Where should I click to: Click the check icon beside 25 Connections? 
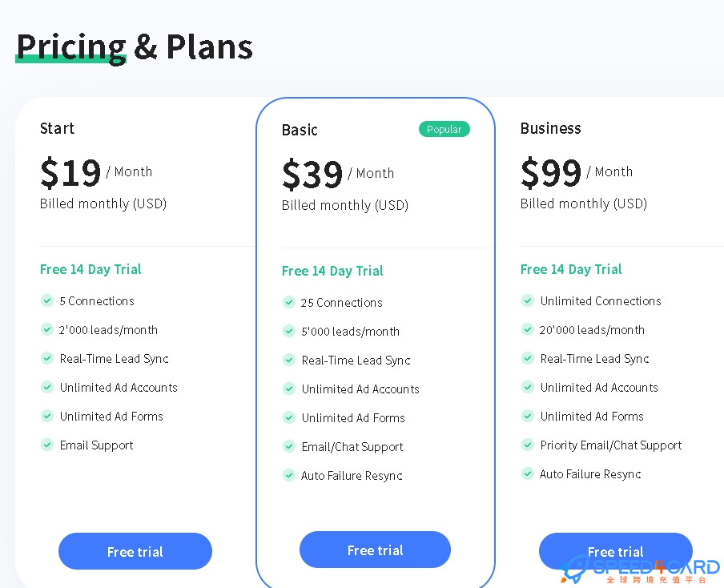288,302
